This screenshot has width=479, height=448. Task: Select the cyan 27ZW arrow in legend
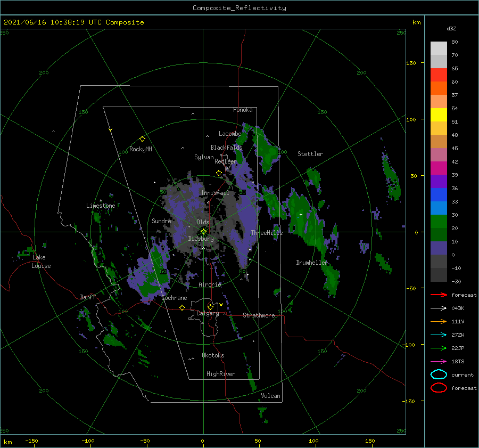click(x=439, y=335)
